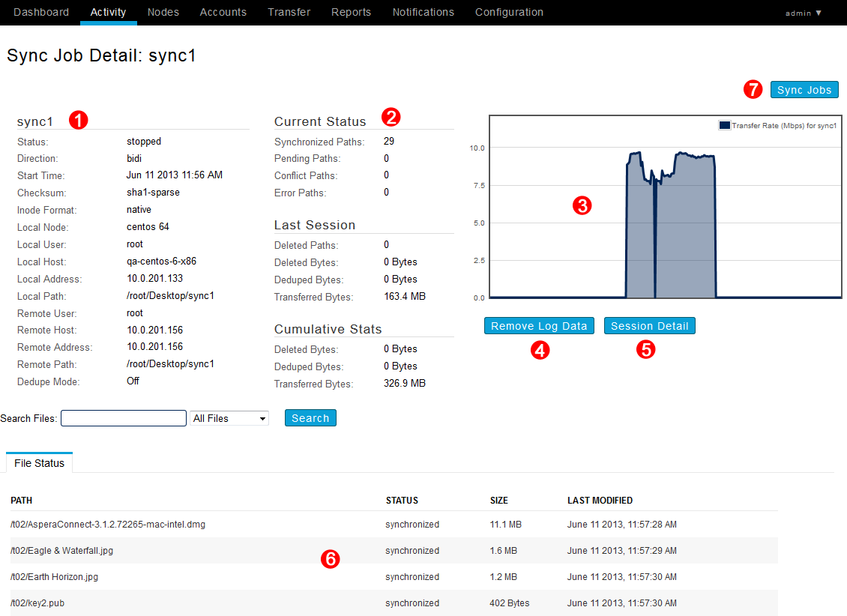The height and width of the screenshot is (616, 847).
Task: Go to the Nodes page
Action: click(163, 12)
